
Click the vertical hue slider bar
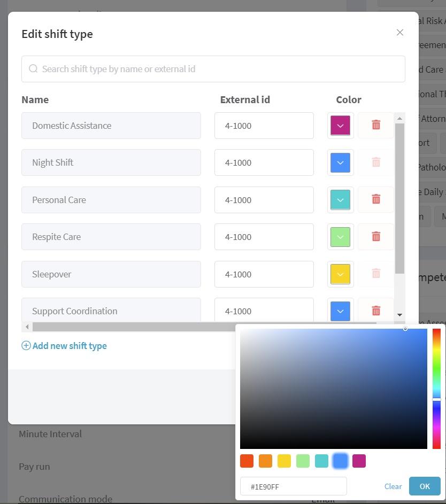pyautogui.click(x=436, y=389)
